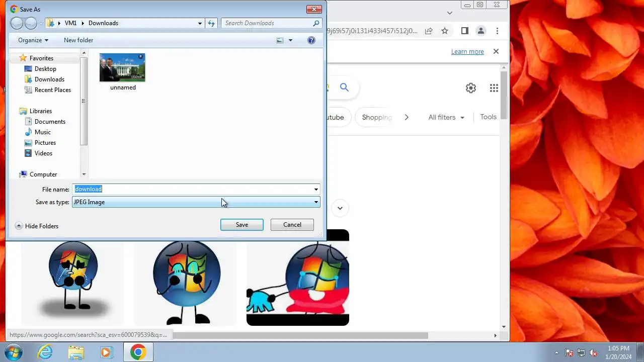Screen dimensions: 644x362
Task: Click the Chrome taskbar icon
Action: [138, 352]
